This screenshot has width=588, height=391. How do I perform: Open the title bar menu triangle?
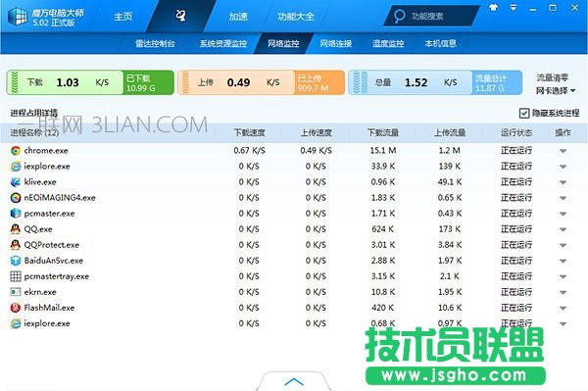click(x=514, y=8)
